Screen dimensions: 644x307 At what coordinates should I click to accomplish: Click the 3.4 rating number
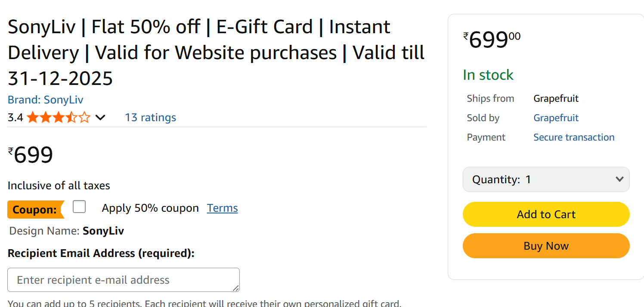tap(15, 118)
